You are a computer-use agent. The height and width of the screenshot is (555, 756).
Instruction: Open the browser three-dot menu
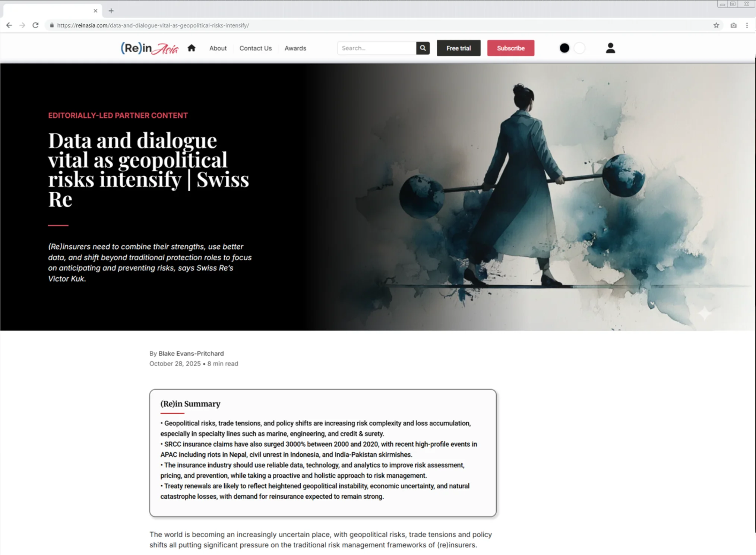coord(747,25)
